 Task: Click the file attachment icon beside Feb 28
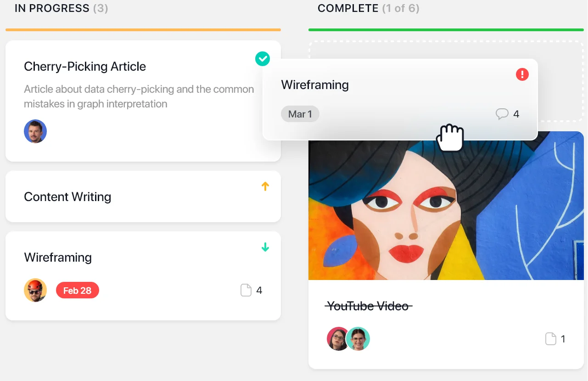(x=246, y=290)
